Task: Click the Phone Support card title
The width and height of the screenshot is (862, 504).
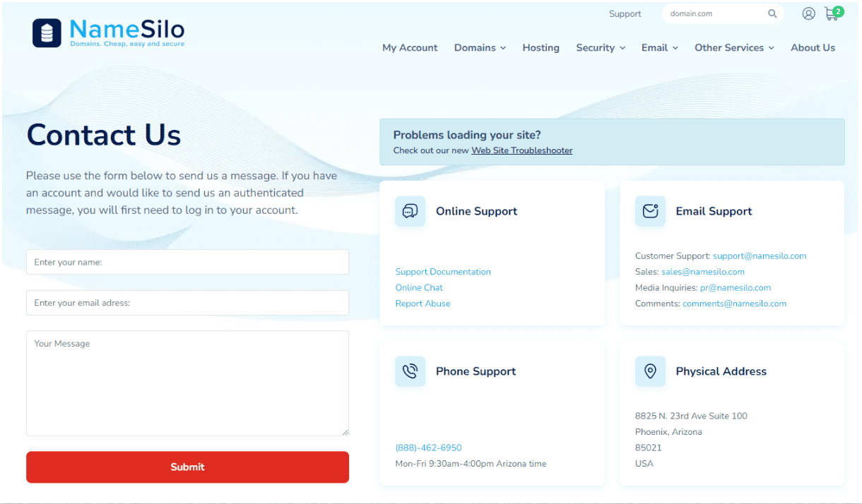Action: coord(476,371)
